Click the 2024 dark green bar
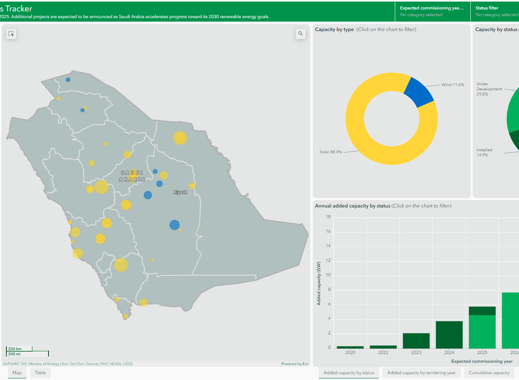 click(449, 335)
